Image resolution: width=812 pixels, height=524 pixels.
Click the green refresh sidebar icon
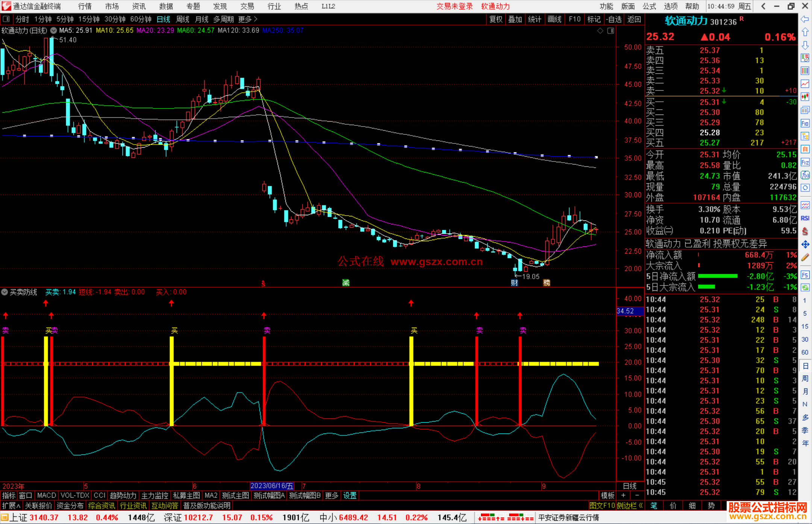tap(805, 287)
